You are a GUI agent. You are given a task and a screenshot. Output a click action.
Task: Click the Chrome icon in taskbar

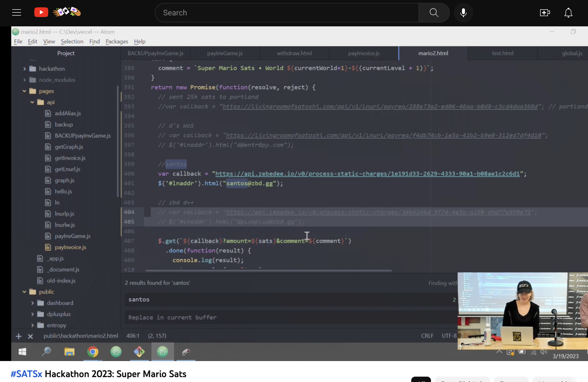(x=93, y=352)
